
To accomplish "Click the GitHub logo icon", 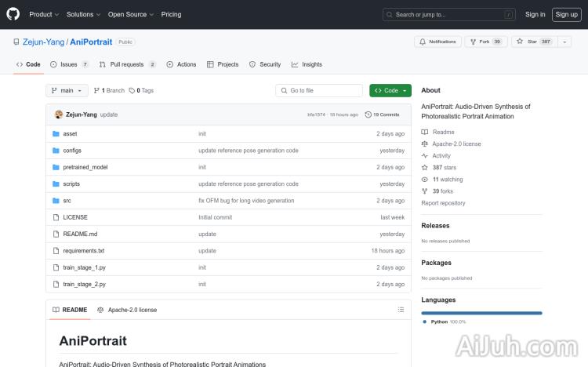I will [13, 14].
